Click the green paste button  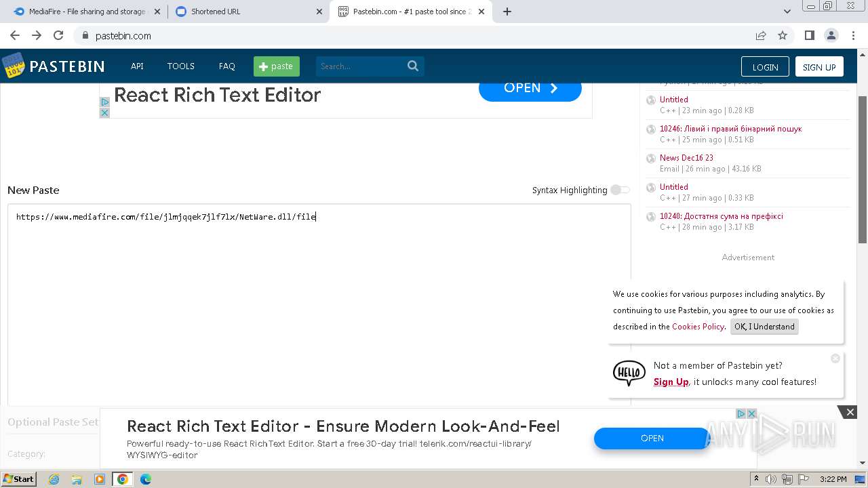277,66
